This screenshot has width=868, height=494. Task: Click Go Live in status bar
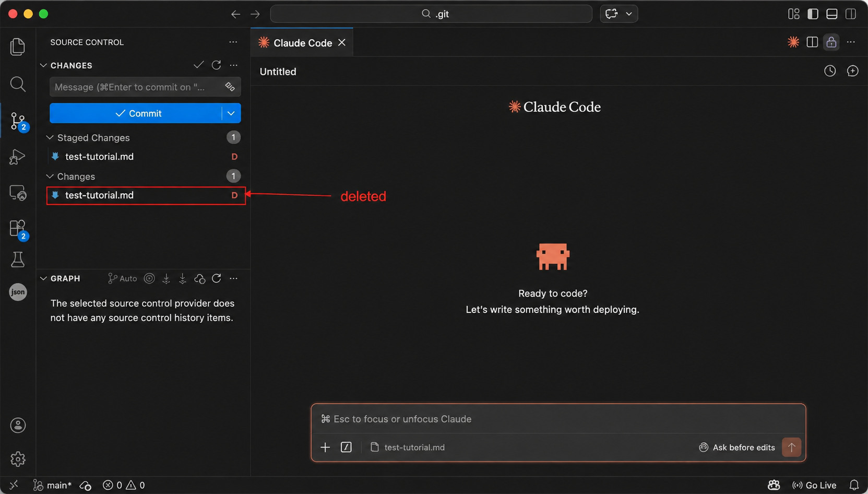814,485
